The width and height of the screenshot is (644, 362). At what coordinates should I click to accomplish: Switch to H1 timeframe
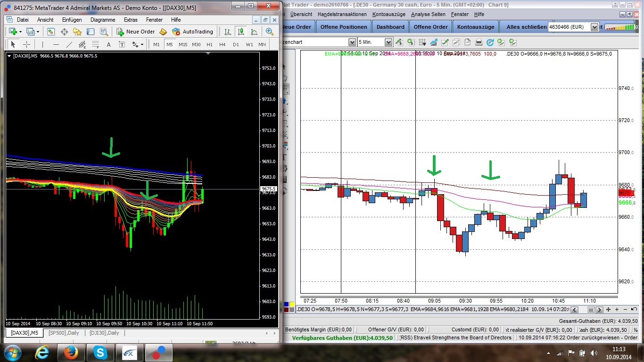pos(210,44)
